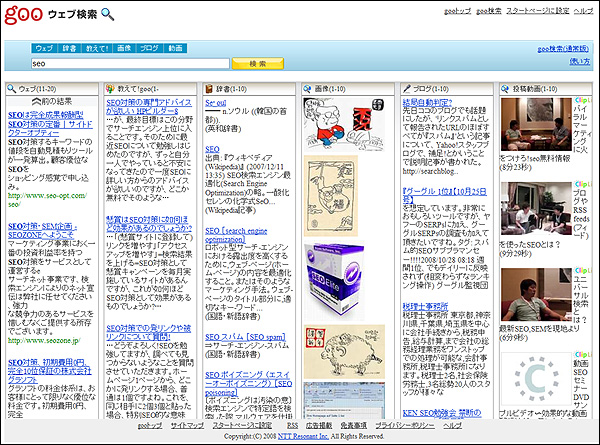
Task: Expand previous results with 前の結果
Action: pyautogui.click(x=48, y=102)
